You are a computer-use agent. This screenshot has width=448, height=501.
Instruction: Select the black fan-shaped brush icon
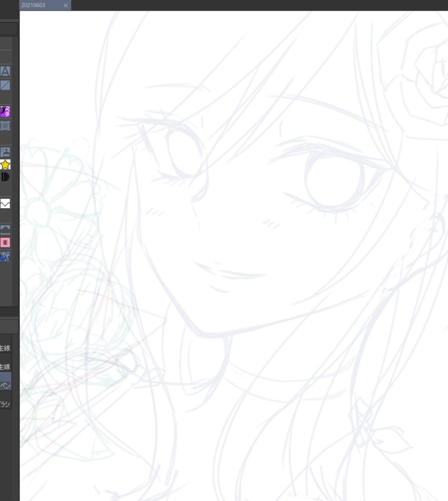click(5, 177)
